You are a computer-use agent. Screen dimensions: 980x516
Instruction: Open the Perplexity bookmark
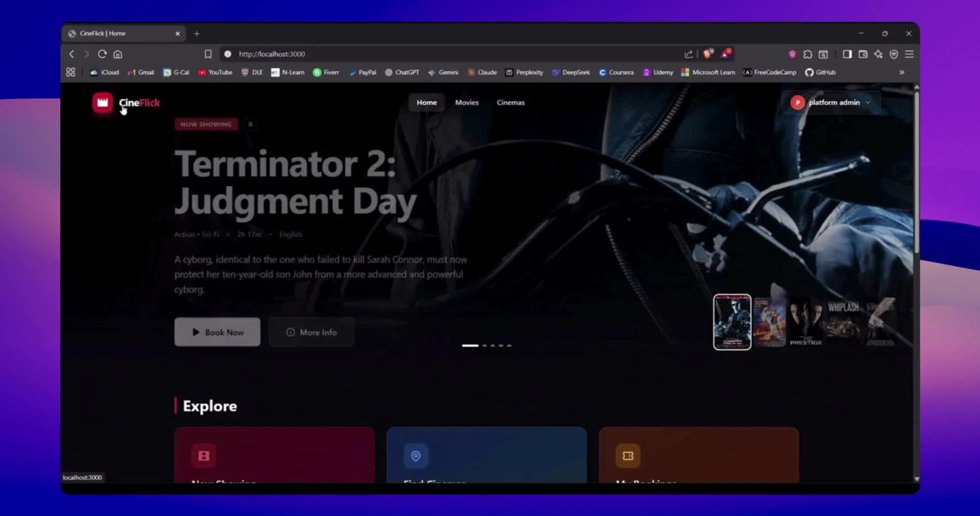[x=524, y=72]
